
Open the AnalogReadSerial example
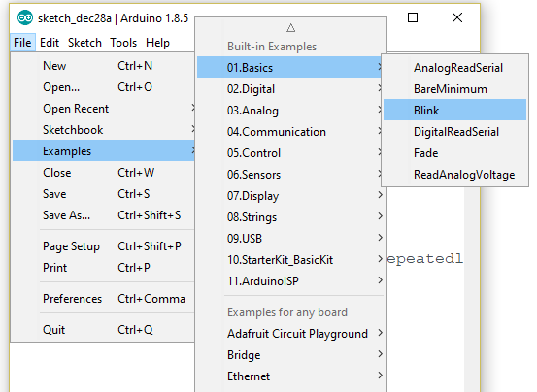pos(454,67)
